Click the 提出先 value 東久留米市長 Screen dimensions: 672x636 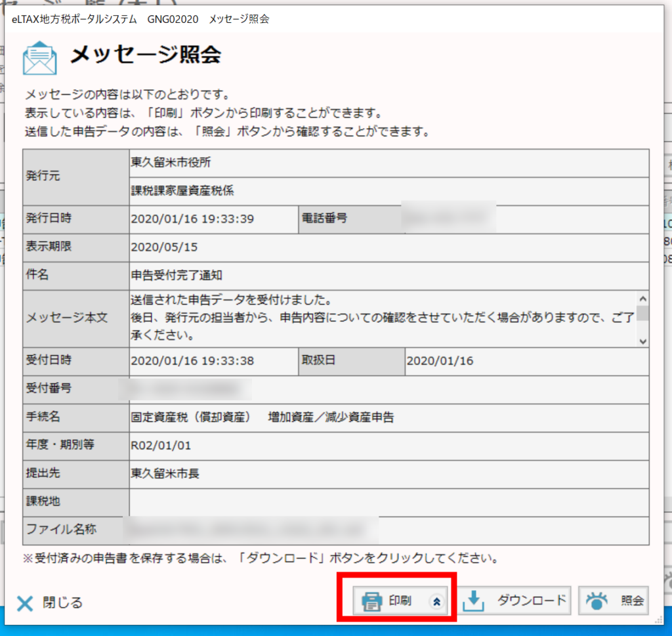click(165, 473)
